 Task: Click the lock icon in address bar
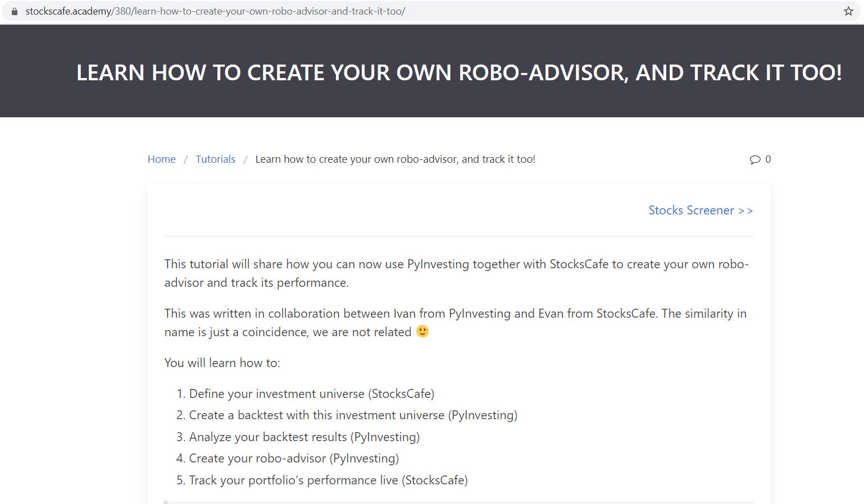click(15, 11)
